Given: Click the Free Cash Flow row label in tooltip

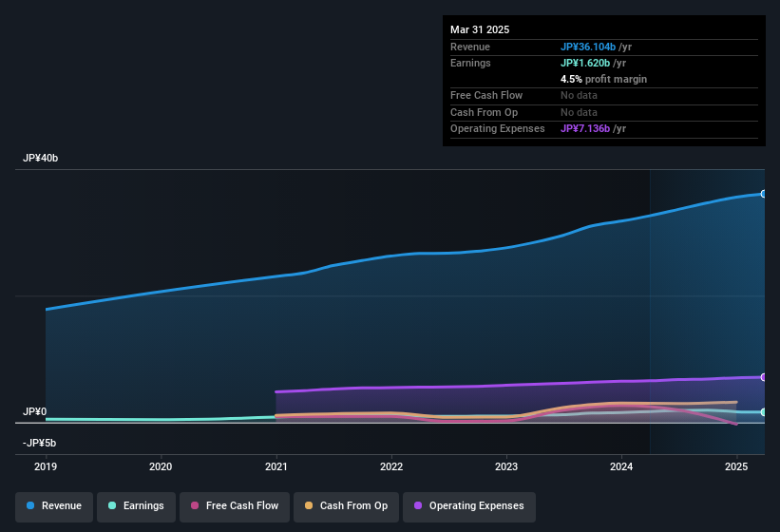Looking at the screenshot, I should point(486,95).
